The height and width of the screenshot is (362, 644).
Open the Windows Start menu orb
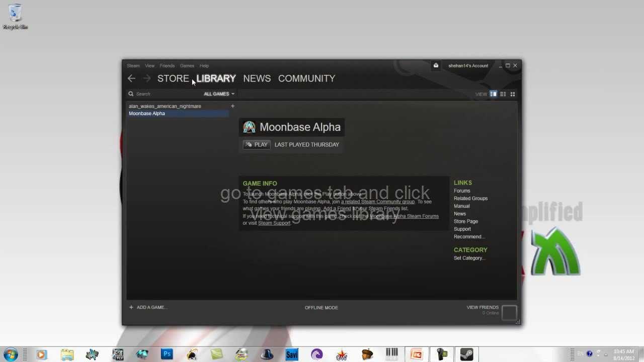pos(11,354)
